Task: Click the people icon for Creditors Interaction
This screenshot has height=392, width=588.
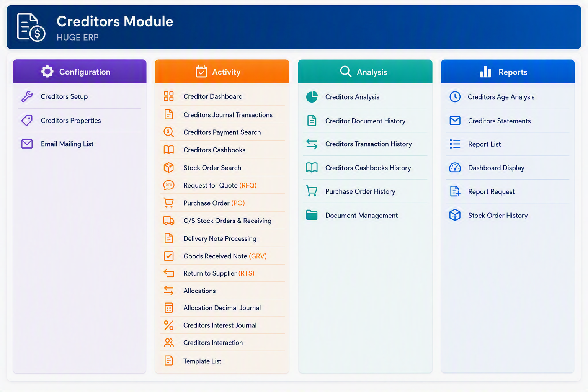Action: (169, 343)
